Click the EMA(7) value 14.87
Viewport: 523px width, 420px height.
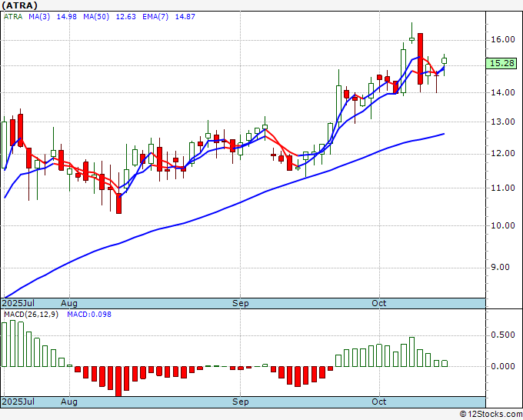click(185, 17)
